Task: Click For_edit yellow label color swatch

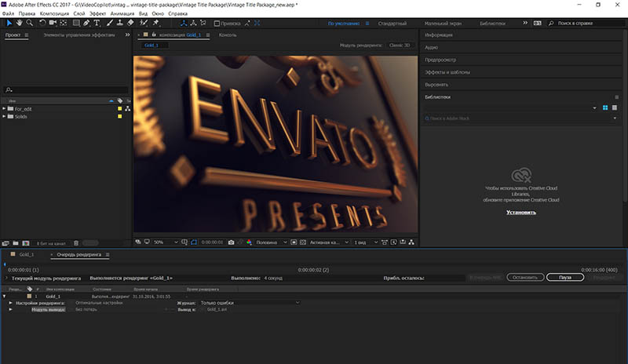Action: click(119, 108)
